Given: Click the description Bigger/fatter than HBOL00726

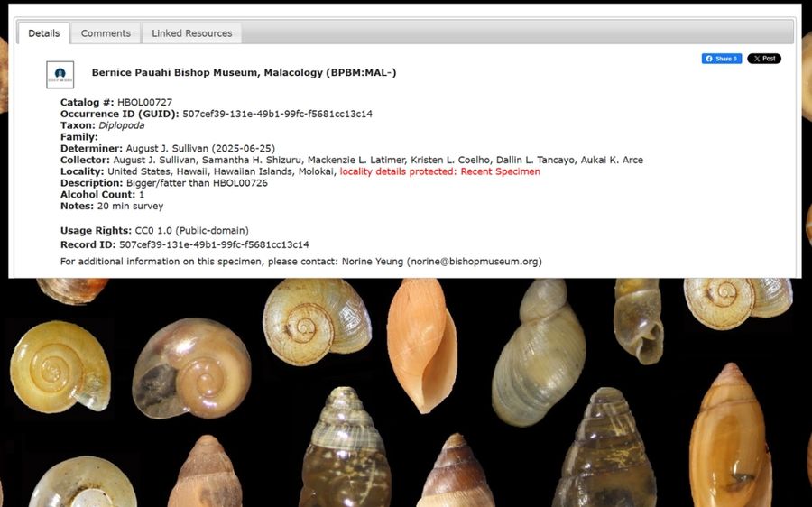Looking at the screenshot, I should (x=197, y=183).
